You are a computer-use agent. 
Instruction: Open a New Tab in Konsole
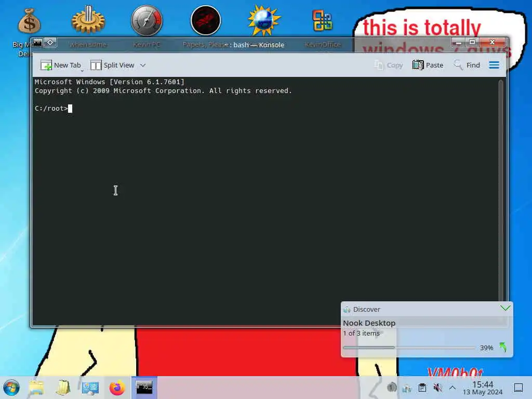[61, 65]
